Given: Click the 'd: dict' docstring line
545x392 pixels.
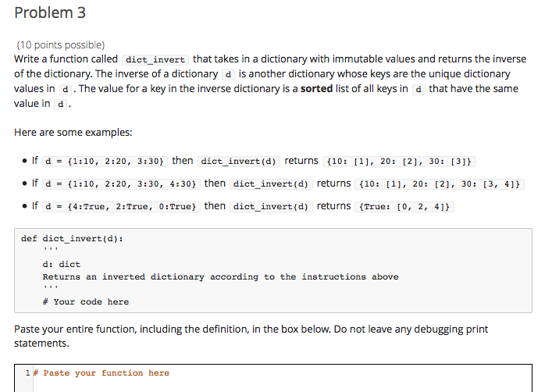Looking at the screenshot, I should (x=62, y=264).
